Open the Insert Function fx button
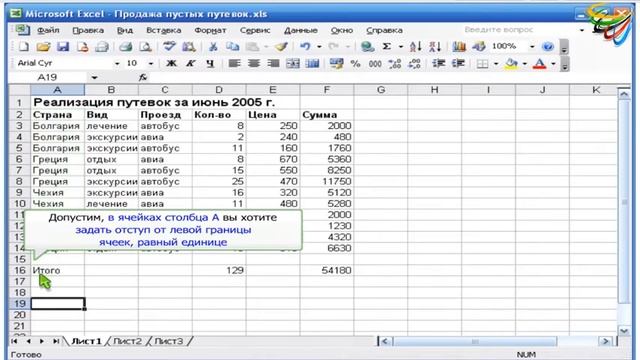Viewport: 640px width, 360px height. tap(142, 77)
